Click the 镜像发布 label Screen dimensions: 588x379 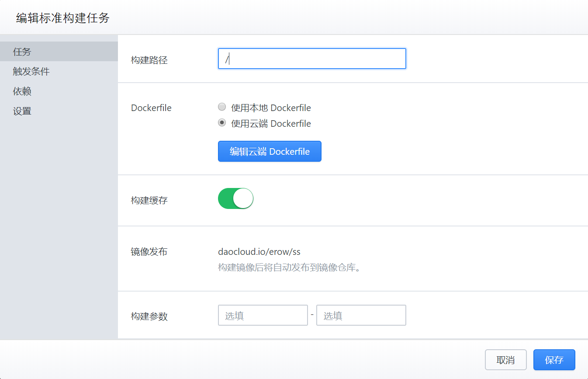tap(149, 252)
